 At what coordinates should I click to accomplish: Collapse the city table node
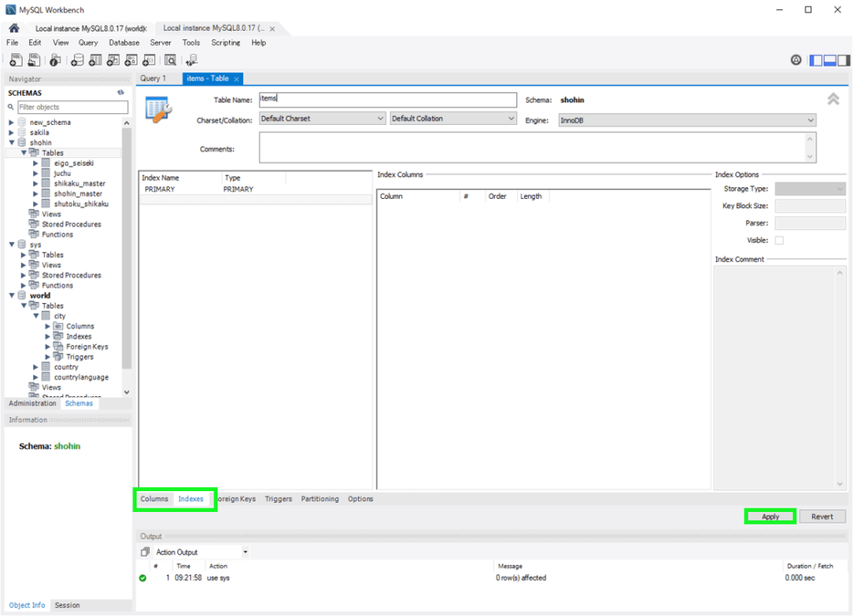click(x=36, y=315)
